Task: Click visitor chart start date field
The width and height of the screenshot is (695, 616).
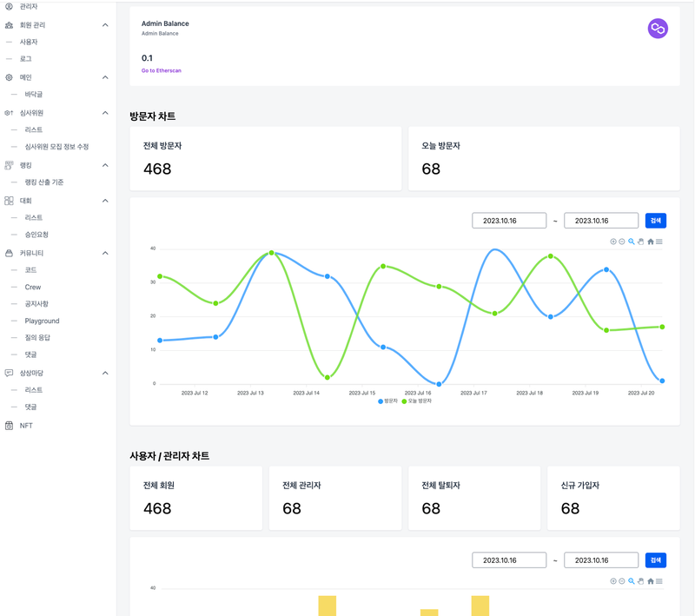Action: click(x=509, y=221)
